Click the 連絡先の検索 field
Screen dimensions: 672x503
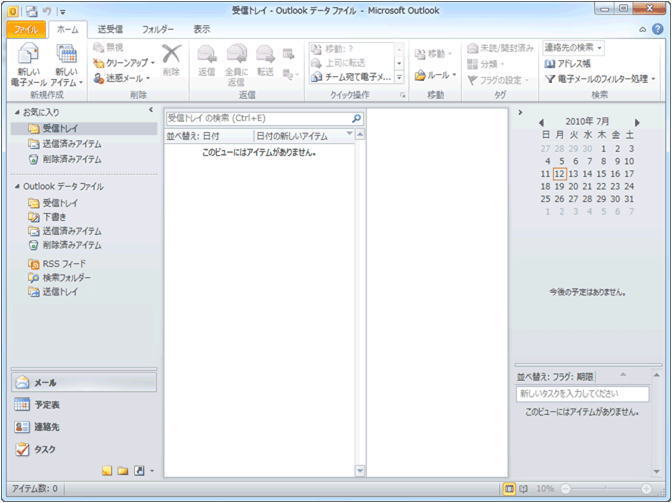point(573,48)
